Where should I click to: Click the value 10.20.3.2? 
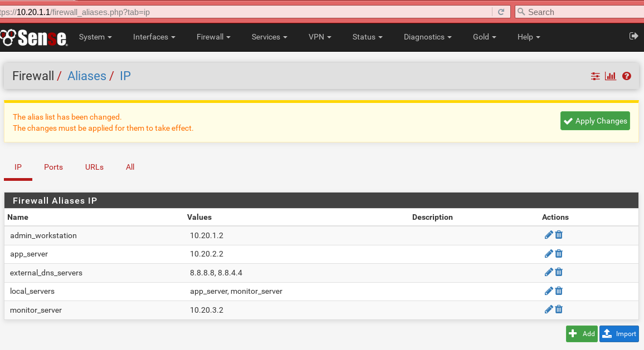pyautogui.click(x=207, y=310)
